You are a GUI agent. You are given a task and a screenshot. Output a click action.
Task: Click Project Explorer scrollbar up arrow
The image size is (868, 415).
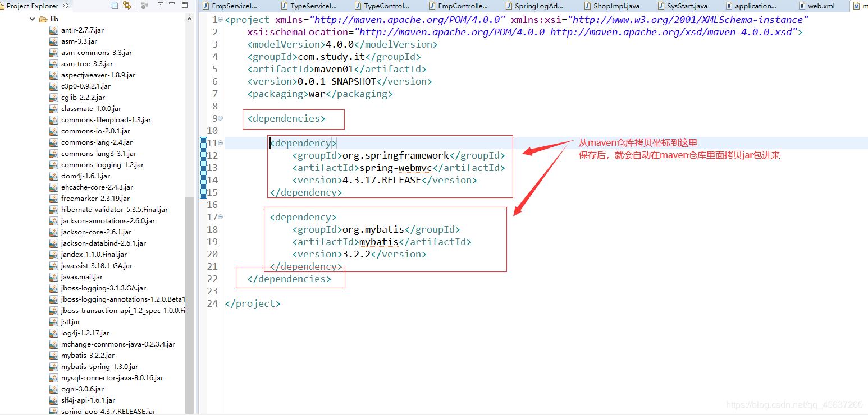(190, 18)
